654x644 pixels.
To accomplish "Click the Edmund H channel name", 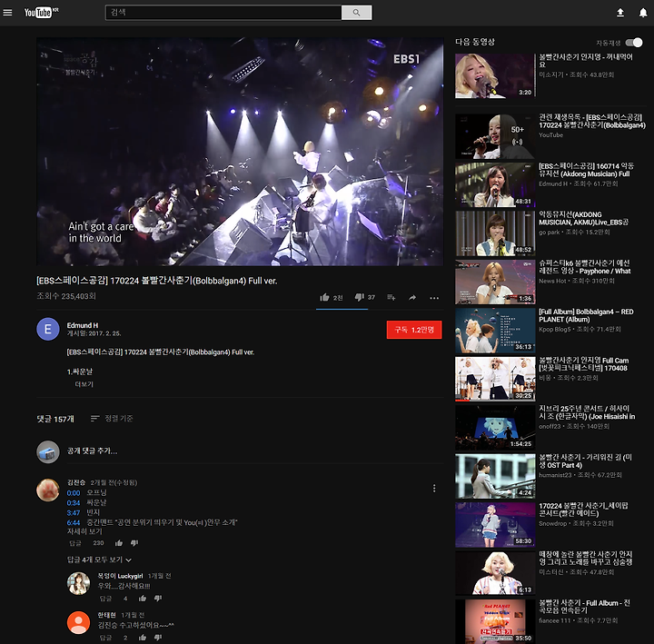I will pos(83,325).
